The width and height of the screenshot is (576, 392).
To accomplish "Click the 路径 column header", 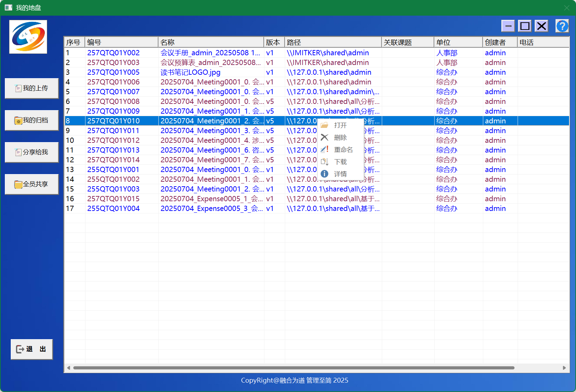I will (333, 42).
